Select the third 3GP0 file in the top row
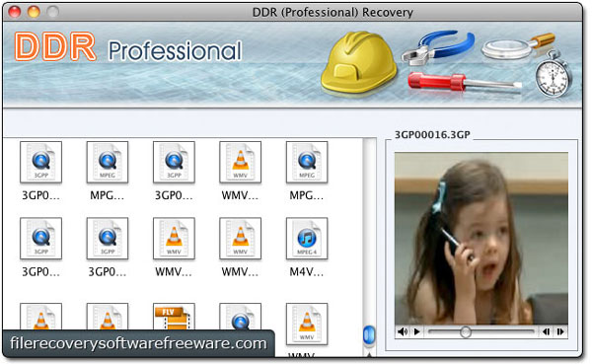 coord(174,163)
